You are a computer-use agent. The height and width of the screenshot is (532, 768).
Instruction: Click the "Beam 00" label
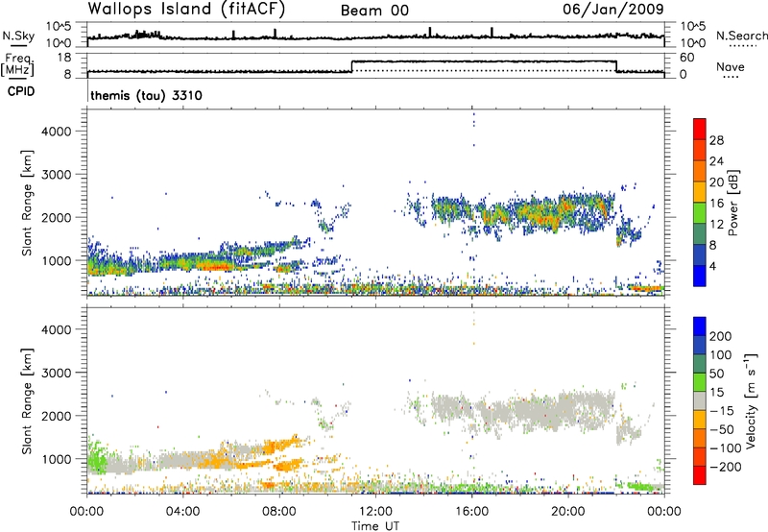coord(374,11)
